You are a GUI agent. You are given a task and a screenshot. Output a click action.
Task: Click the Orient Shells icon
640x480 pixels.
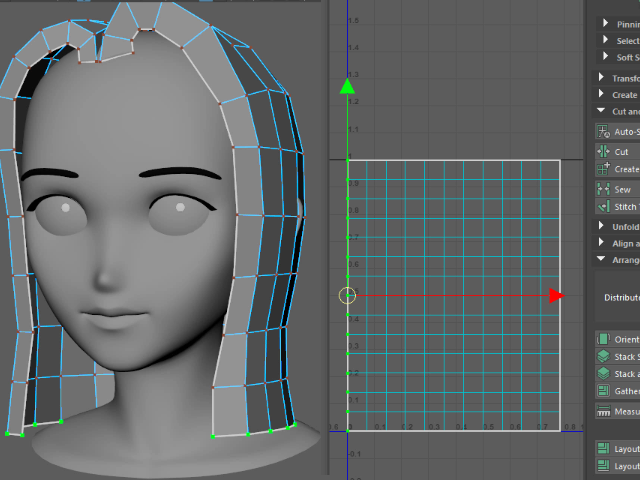click(603, 339)
